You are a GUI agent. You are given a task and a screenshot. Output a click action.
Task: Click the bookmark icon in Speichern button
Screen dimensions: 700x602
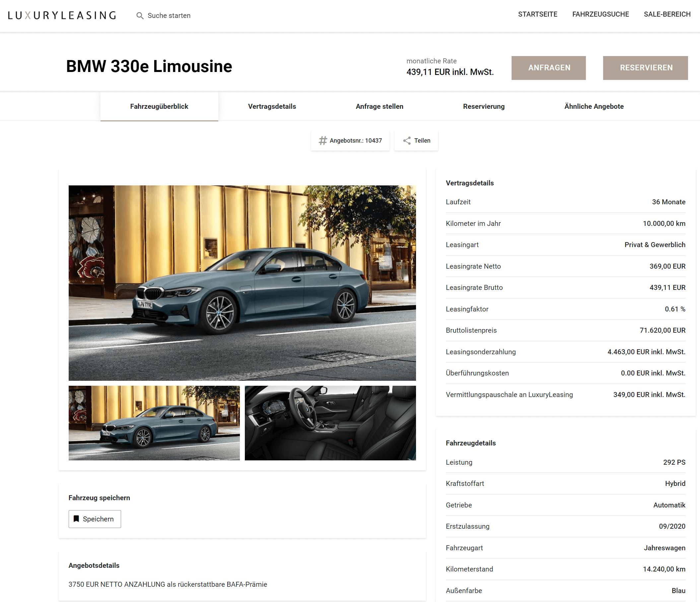tap(76, 519)
